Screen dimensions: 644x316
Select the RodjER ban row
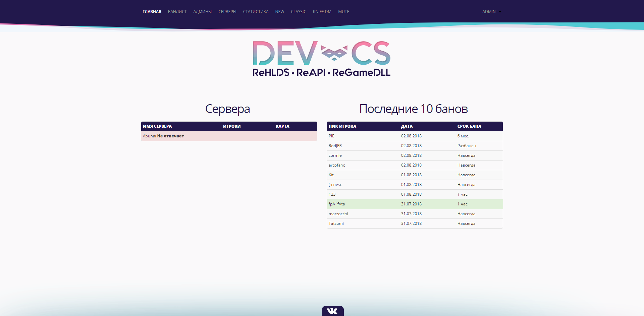tap(415, 146)
